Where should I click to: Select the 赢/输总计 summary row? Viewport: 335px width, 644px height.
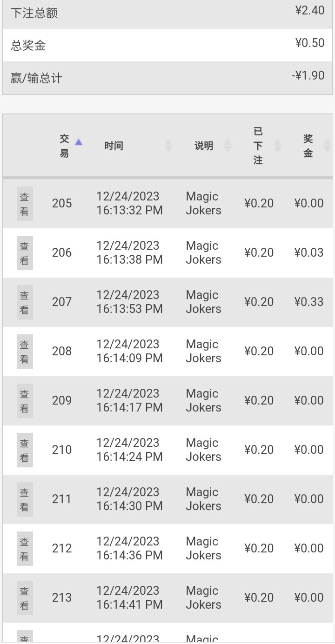pos(167,78)
